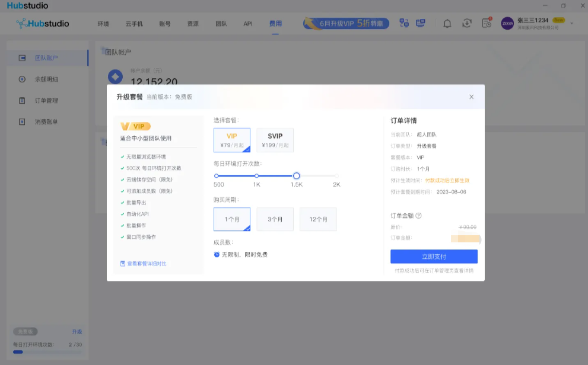Image resolution: width=588 pixels, height=365 pixels.
Task: Maximize the Hubstudio window
Action: [563, 5]
